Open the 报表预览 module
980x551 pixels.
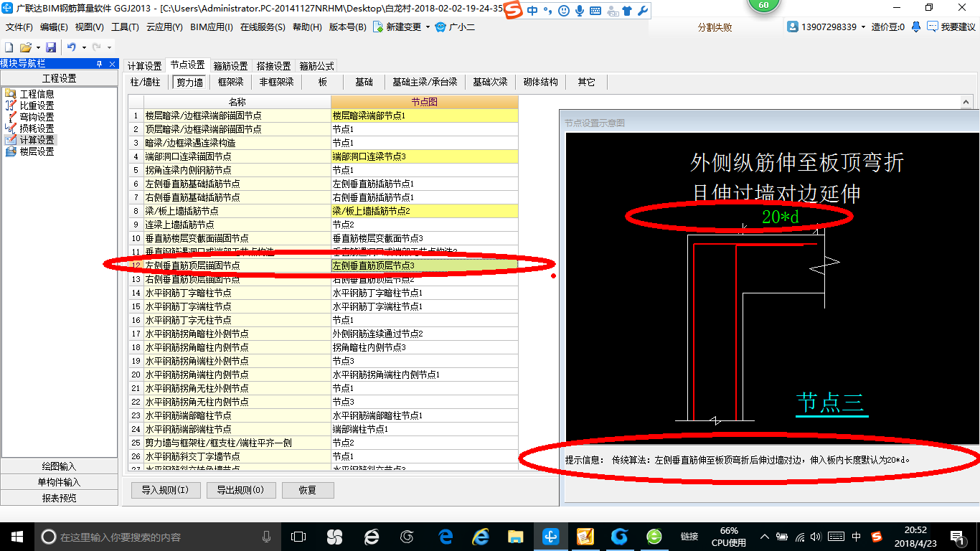tap(59, 498)
